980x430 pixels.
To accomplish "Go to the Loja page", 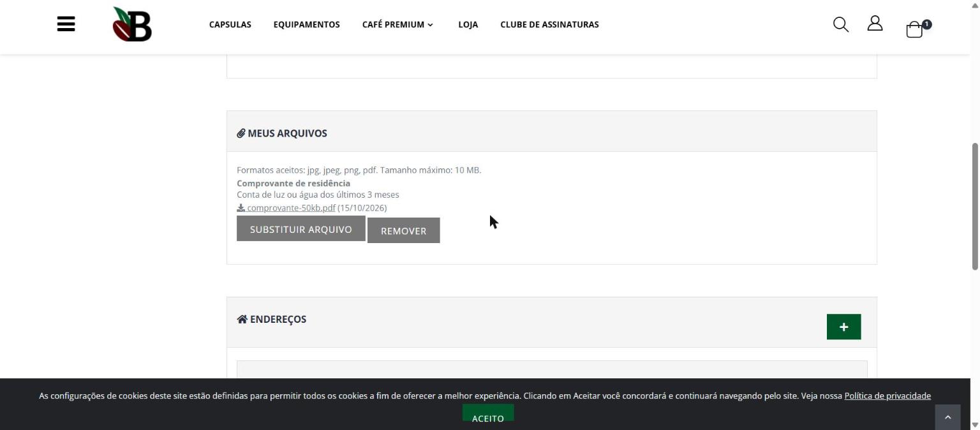I will click(468, 24).
